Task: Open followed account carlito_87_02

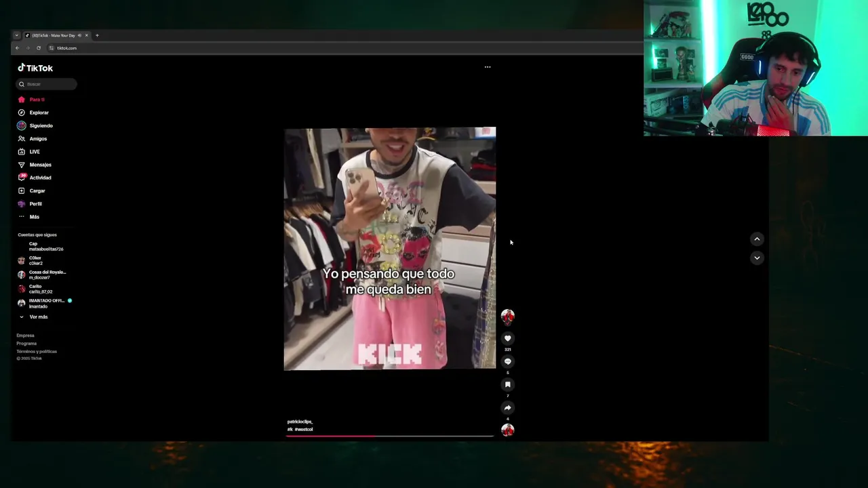Action: tap(35, 289)
